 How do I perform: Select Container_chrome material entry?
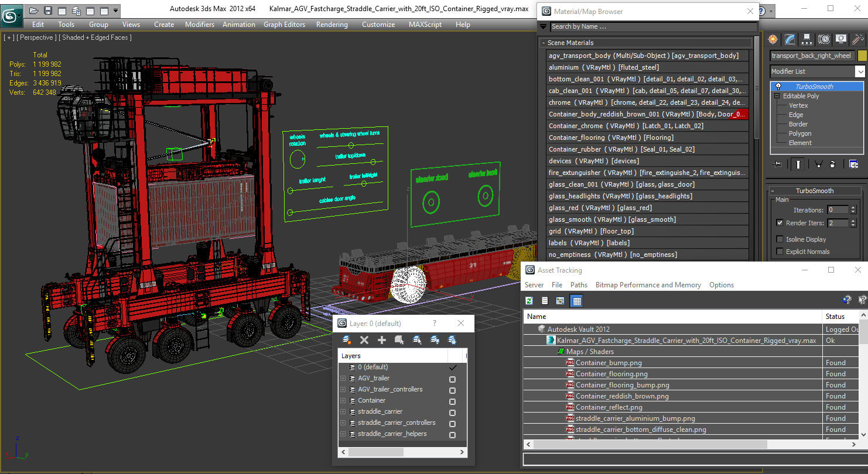647,126
